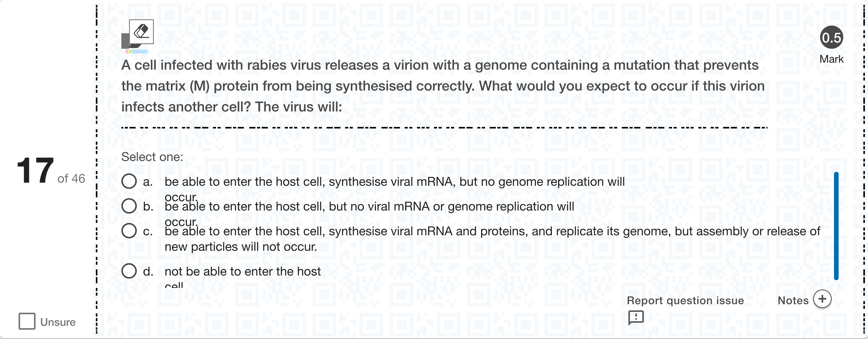Open the Report question issue link

pos(685,300)
